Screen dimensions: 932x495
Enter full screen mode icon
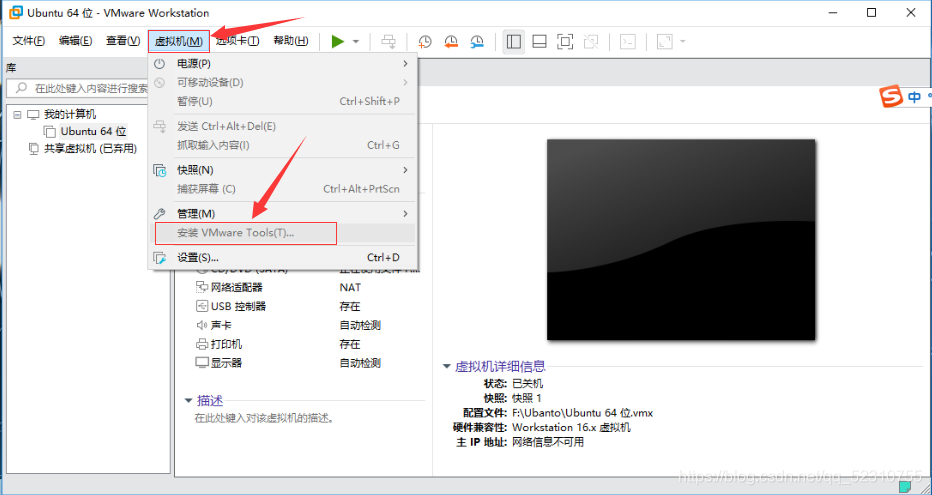[565, 42]
